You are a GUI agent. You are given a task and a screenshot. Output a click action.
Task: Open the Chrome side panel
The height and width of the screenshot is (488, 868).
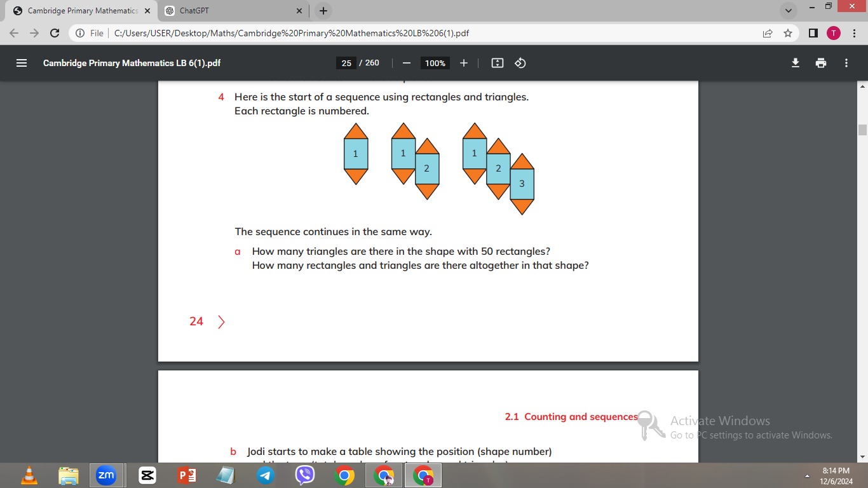click(x=813, y=33)
